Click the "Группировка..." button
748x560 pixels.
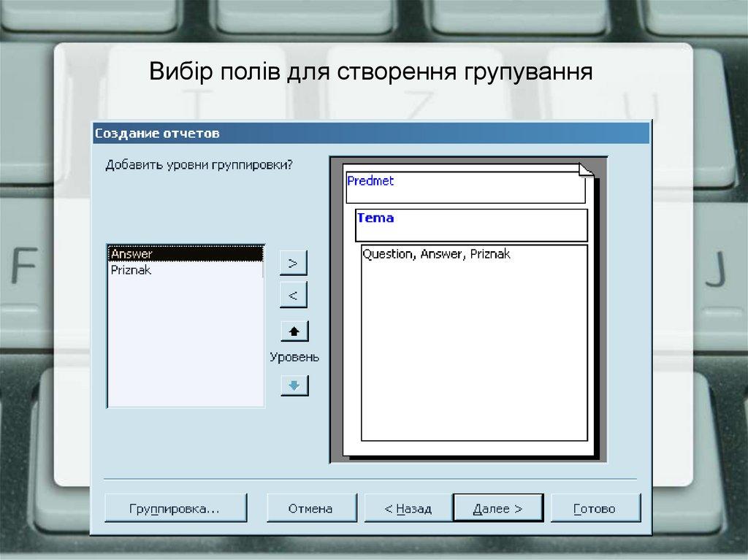click(x=175, y=507)
